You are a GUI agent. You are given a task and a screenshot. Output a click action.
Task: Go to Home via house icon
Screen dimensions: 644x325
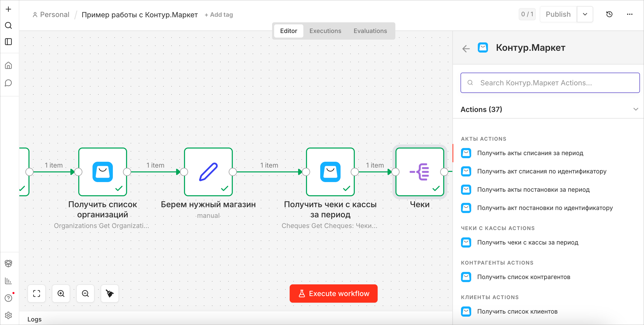point(8,66)
